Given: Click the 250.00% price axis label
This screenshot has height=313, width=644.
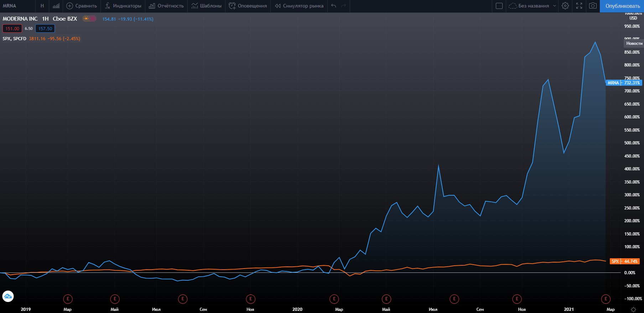Looking at the screenshot, I should coord(632,208).
